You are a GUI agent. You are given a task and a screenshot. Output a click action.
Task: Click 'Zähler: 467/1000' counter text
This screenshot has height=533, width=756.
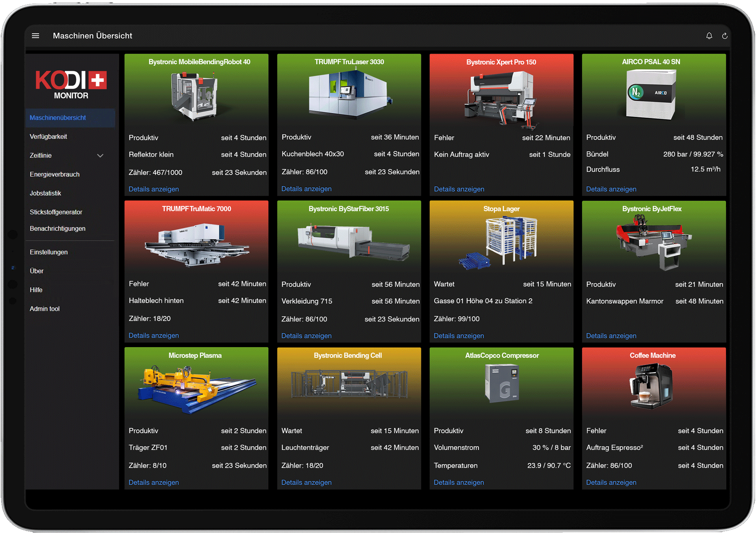point(156,173)
